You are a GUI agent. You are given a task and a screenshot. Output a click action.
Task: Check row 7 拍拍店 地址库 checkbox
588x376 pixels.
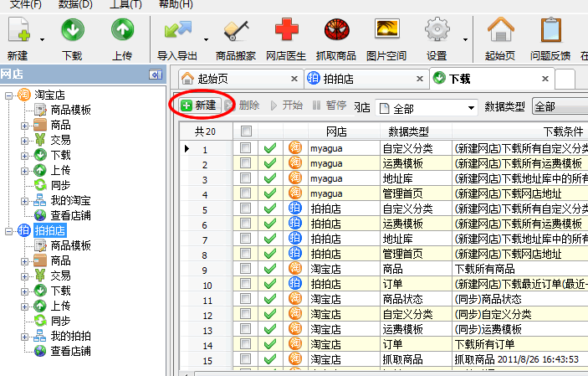246,238
